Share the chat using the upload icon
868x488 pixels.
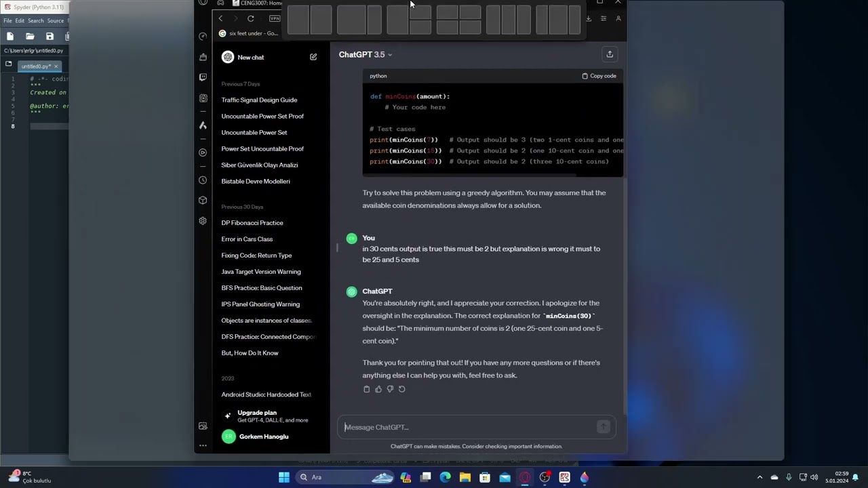coord(610,54)
